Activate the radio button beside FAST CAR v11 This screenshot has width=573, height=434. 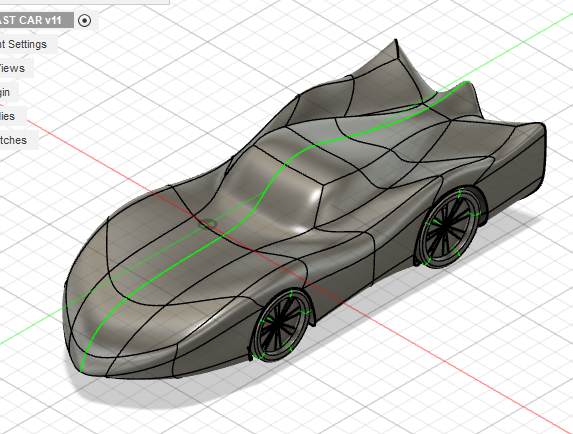click(84, 20)
